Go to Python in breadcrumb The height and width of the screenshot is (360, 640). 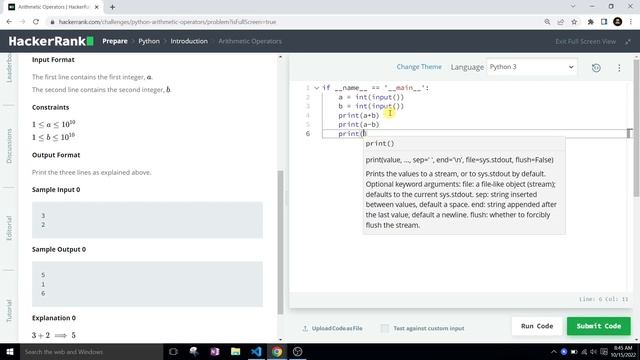coord(149,41)
